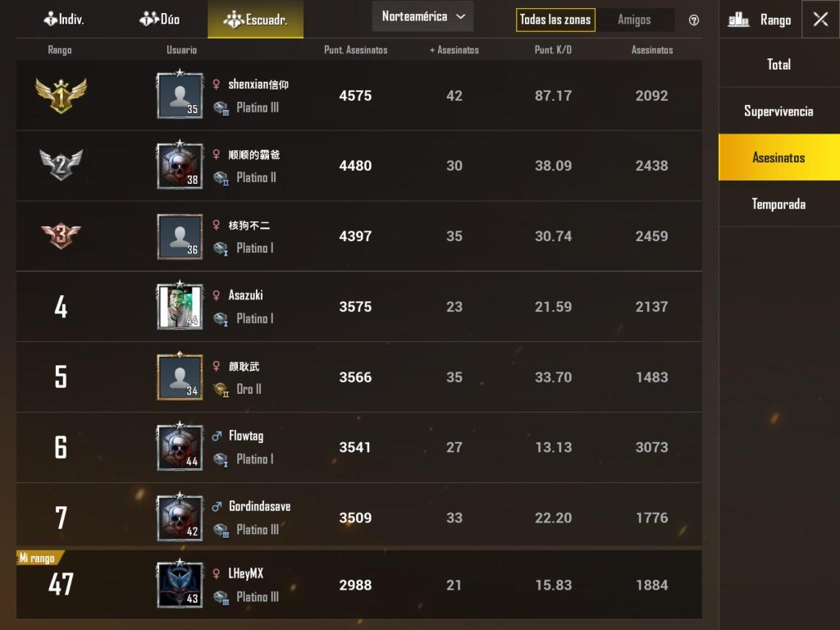Image resolution: width=840 pixels, height=630 pixels.
Task: Open LHeyMX's blue demon avatar
Action: point(180,584)
